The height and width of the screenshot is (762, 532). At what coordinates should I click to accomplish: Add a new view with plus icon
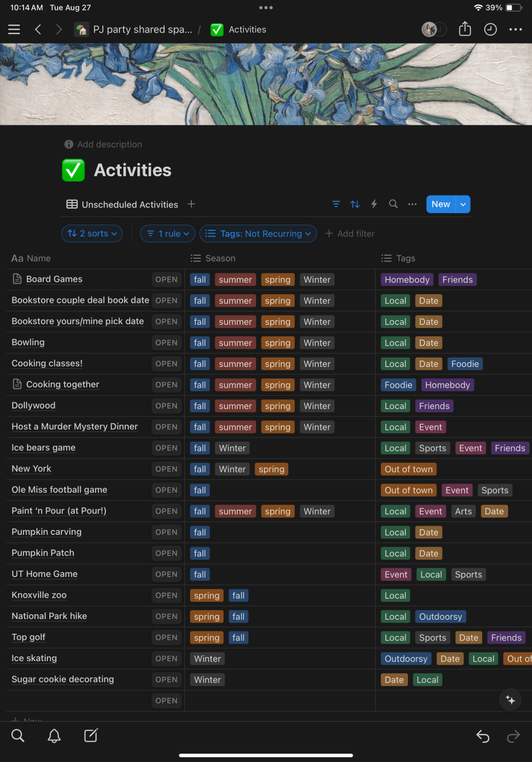(191, 204)
